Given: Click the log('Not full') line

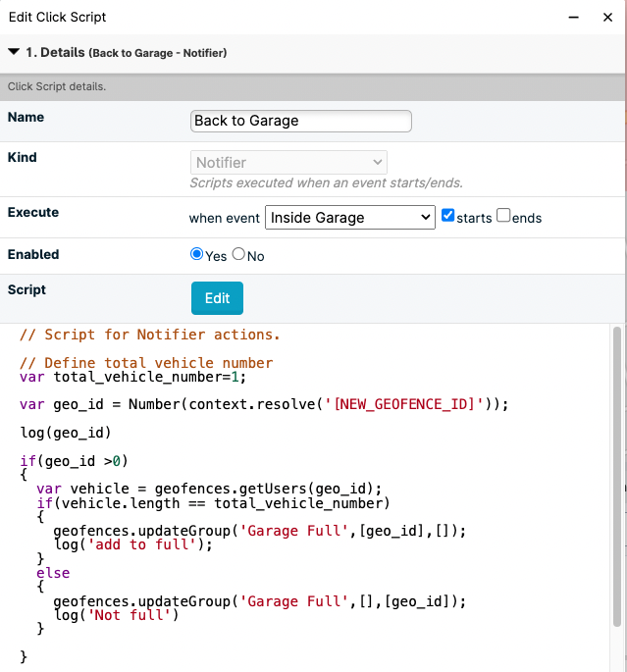Looking at the screenshot, I should pyautogui.click(x=116, y=615).
